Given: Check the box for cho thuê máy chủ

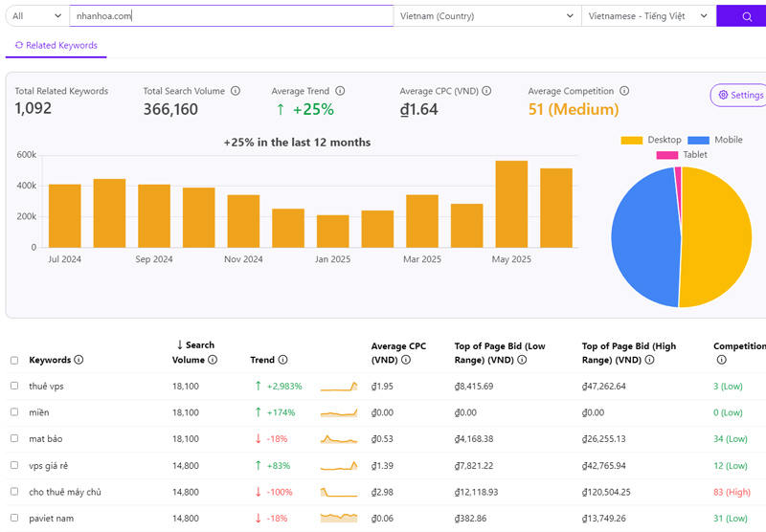Looking at the screenshot, I should click(x=14, y=492).
